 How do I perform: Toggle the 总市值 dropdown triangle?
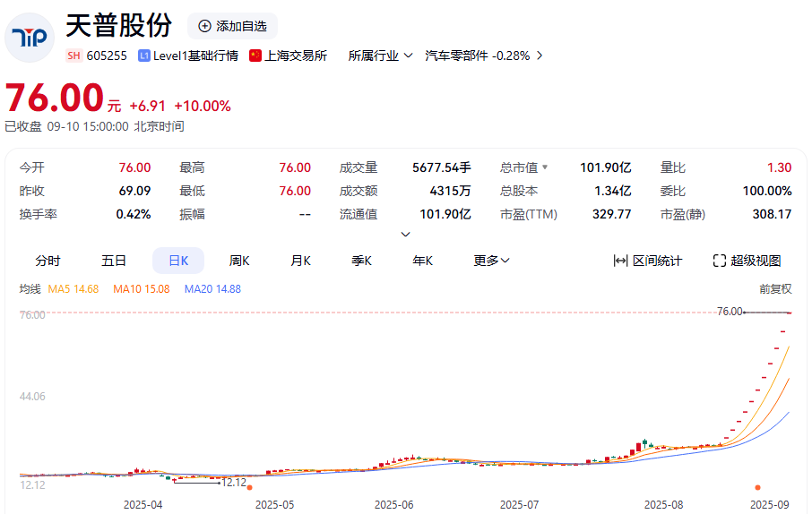[x=545, y=167]
